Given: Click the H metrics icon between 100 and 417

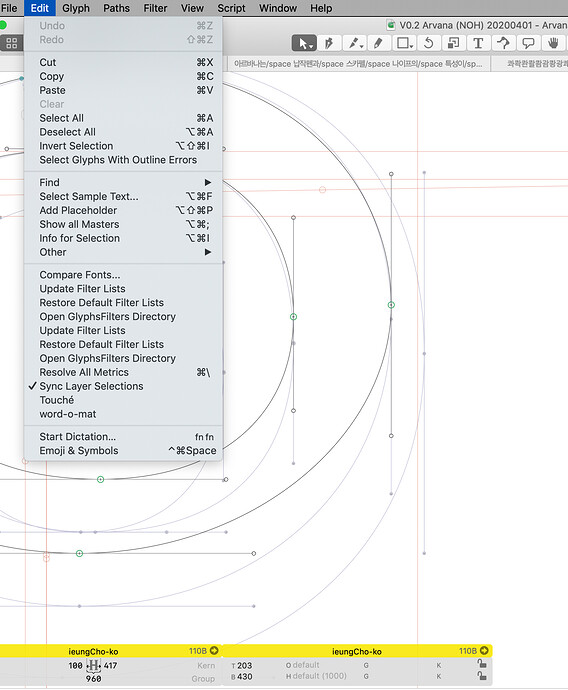Looking at the screenshot, I should pyautogui.click(x=93, y=665).
